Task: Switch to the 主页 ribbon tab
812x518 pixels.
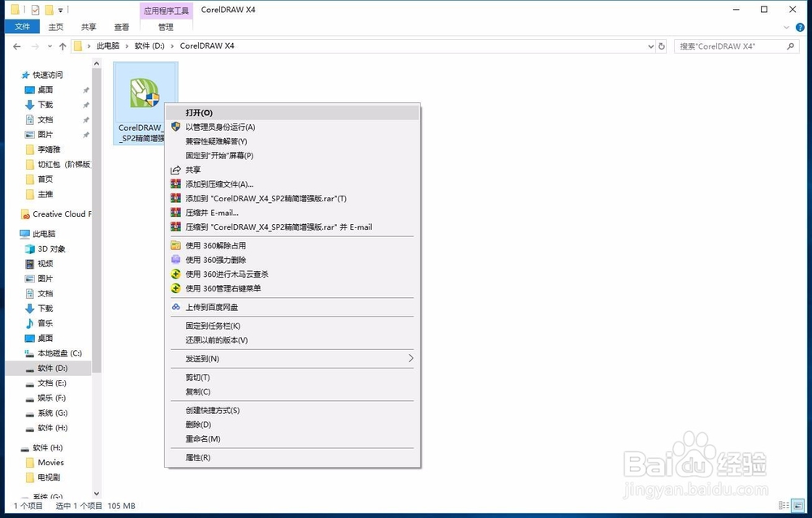Action: pos(55,27)
